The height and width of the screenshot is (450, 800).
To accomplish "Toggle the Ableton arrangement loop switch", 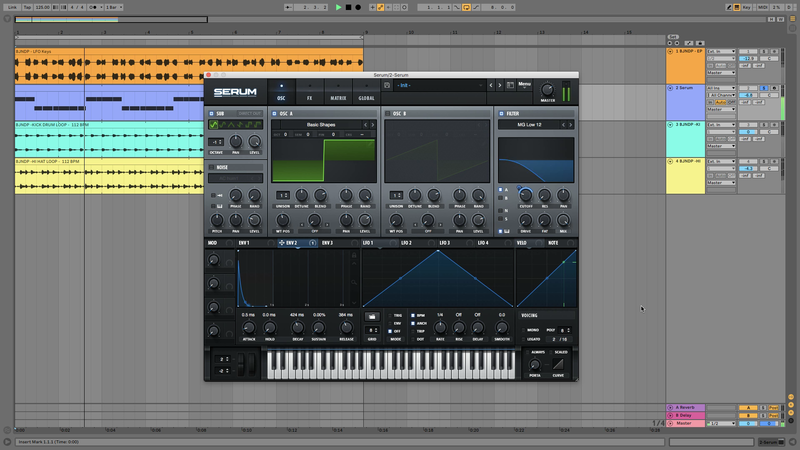I will pos(466,7).
